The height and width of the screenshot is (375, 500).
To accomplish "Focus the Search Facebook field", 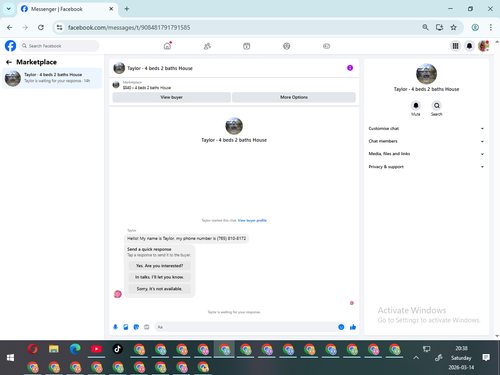I will point(59,46).
